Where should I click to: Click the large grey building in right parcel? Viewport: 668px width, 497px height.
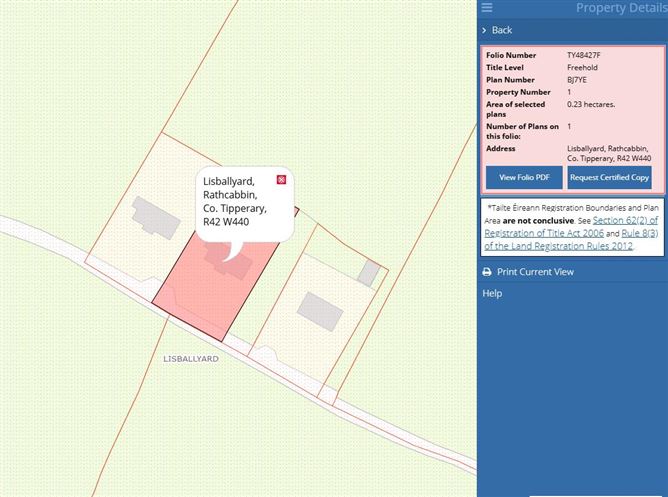coord(320,312)
